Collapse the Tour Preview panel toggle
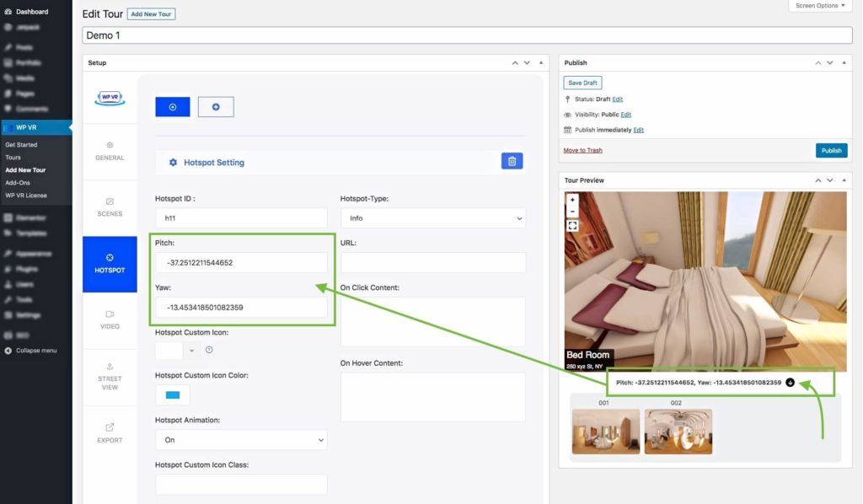This screenshot has height=504, width=863. pyautogui.click(x=844, y=180)
